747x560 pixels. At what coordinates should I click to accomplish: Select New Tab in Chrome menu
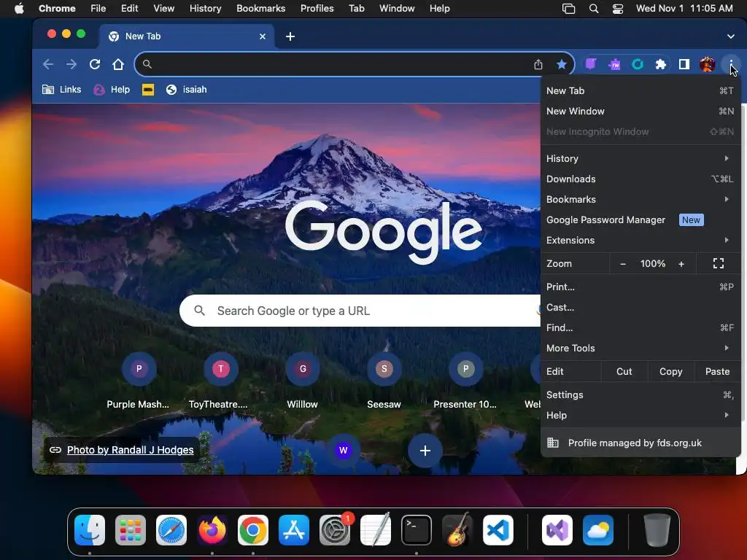[x=640, y=90]
